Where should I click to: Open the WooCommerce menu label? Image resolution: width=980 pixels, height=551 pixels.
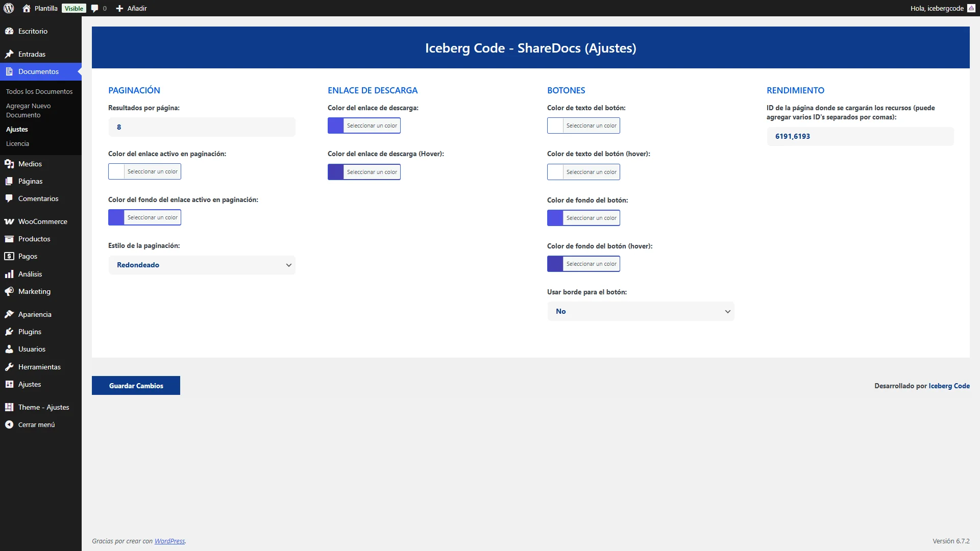pyautogui.click(x=43, y=221)
